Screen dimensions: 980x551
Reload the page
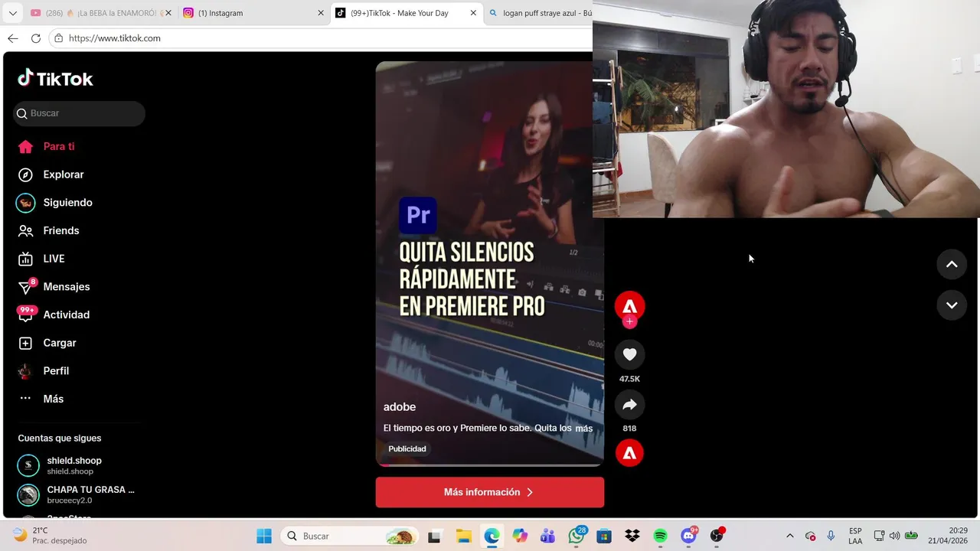pyautogui.click(x=36, y=38)
